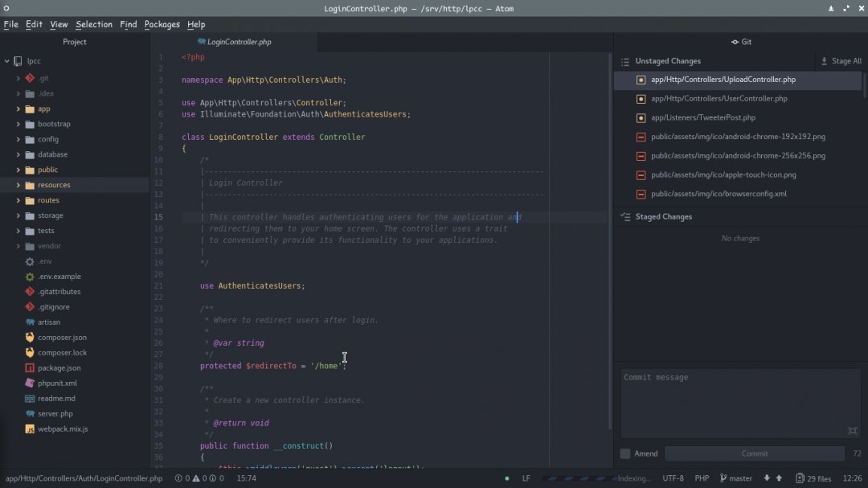This screenshot has width=868, height=488.
Task: Click the Stage All button
Action: tap(841, 61)
